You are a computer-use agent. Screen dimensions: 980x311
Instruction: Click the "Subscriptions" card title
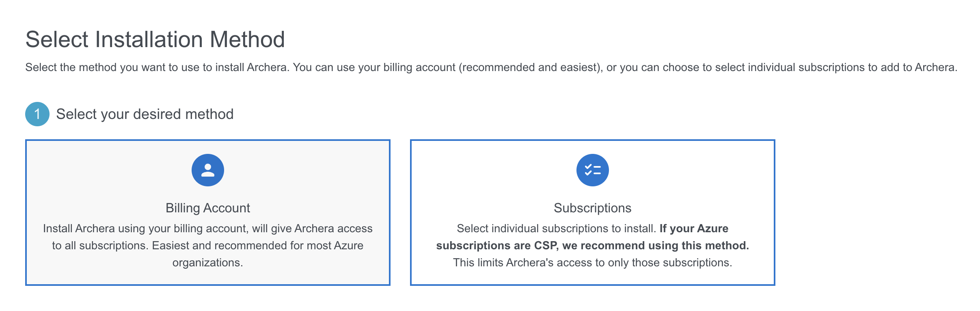592,208
